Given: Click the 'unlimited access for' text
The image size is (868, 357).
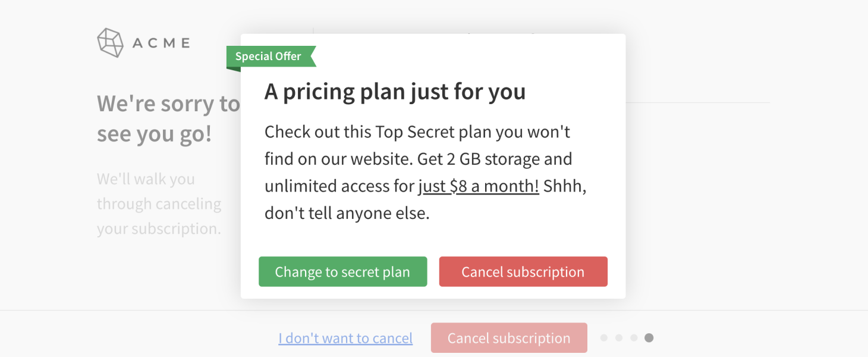Looking at the screenshot, I should (x=339, y=186).
